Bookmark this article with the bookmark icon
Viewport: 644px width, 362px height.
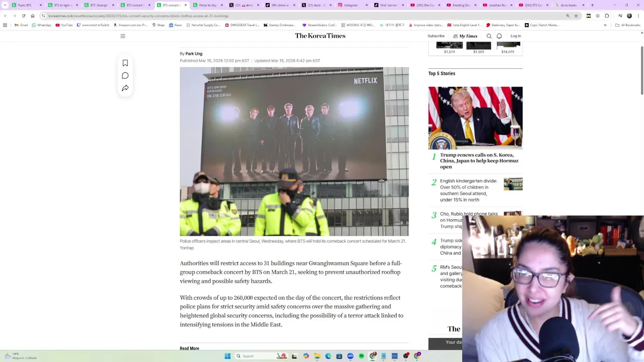125,63
